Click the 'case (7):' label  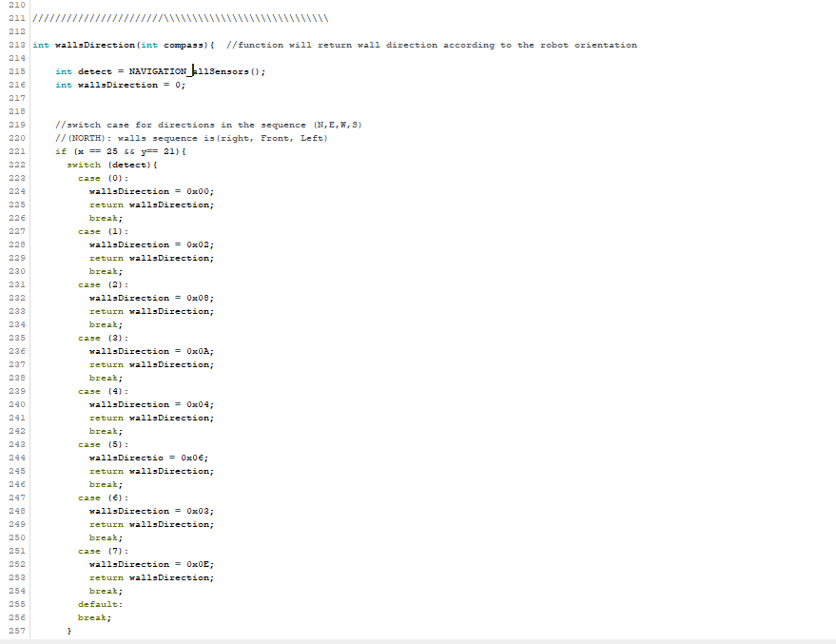click(x=103, y=552)
